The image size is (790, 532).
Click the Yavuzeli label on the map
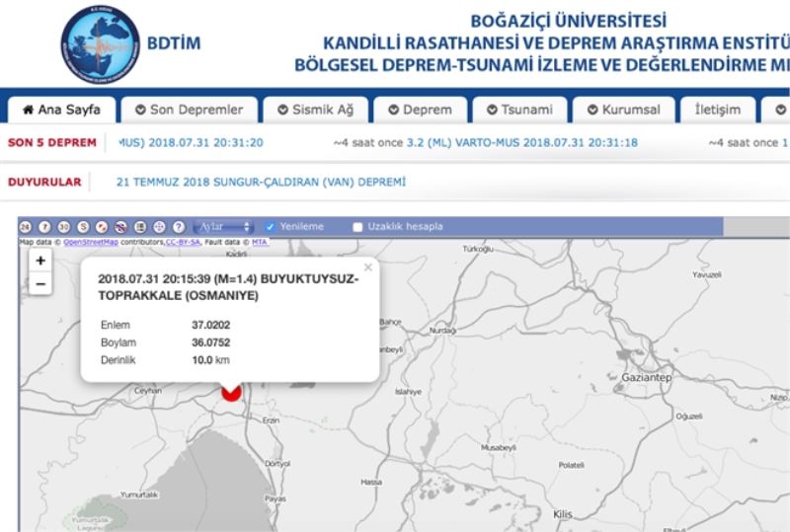pos(707,275)
